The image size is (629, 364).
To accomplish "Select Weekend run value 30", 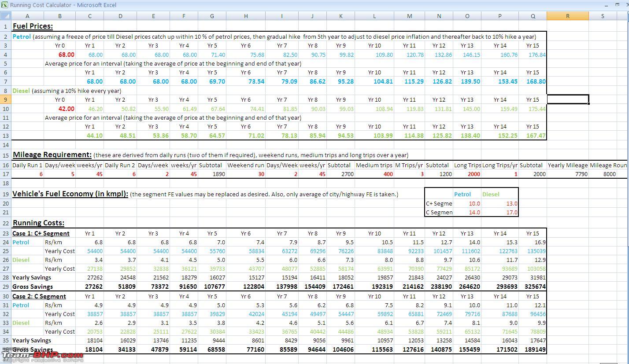I will click(x=261, y=174).
